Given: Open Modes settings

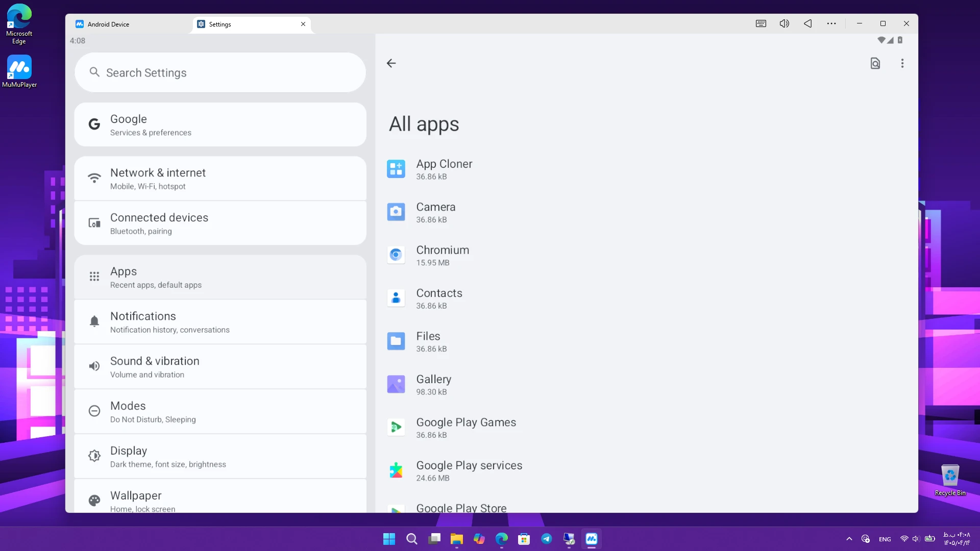Looking at the screenshot, I should [x=220, y=412].
